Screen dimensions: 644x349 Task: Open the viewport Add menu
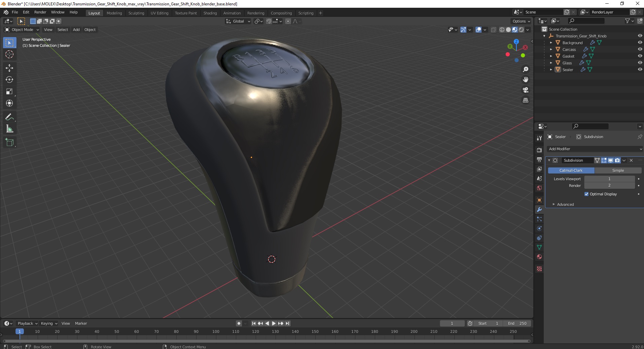[76, 30]
